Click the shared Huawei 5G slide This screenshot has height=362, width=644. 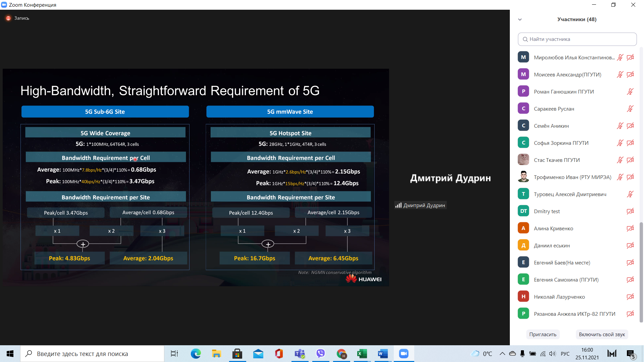(x=196, y=177)
